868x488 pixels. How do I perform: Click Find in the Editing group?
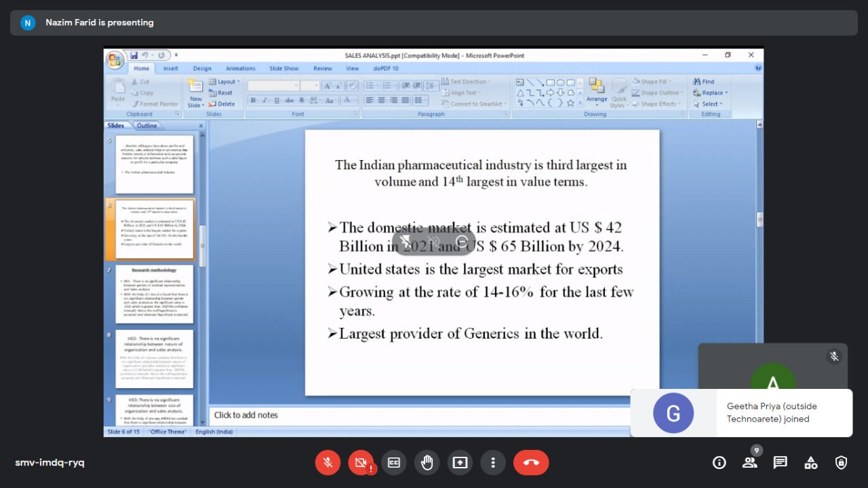coord(703,81)
